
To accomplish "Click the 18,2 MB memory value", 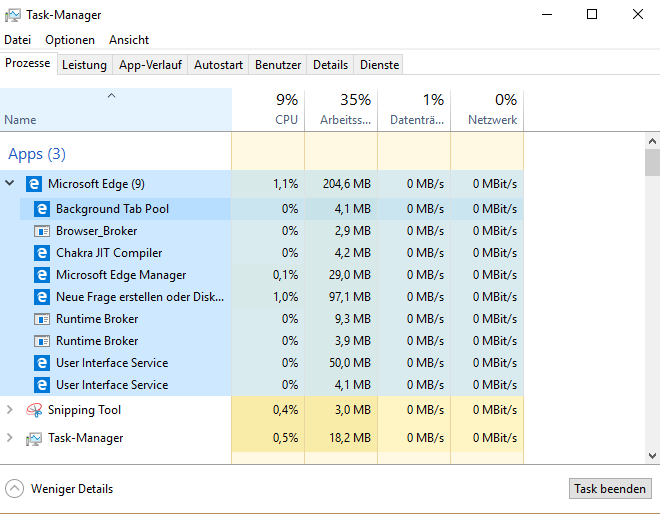I will click(350, 438).
